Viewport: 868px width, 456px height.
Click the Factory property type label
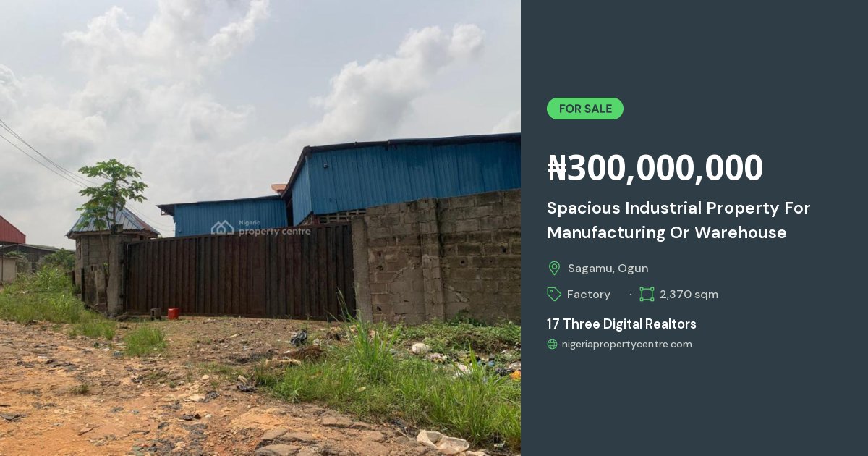coord(588,295)
